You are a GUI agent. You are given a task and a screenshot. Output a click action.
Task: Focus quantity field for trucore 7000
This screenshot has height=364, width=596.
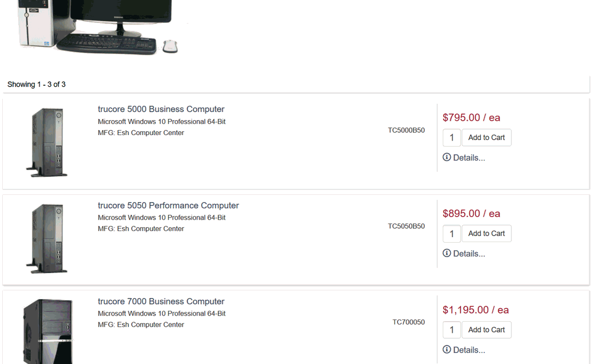click(x=452, y=330)
